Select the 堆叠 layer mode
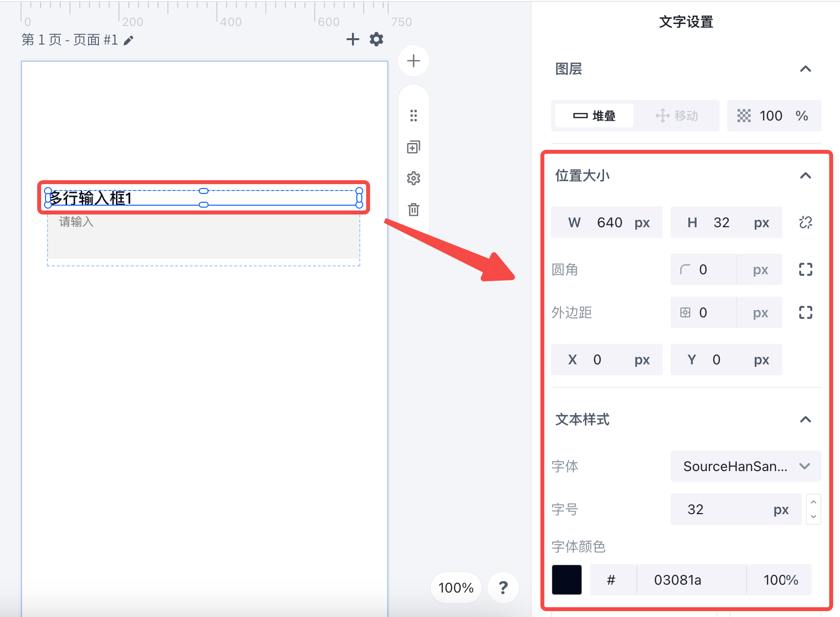 click(594, 116)
